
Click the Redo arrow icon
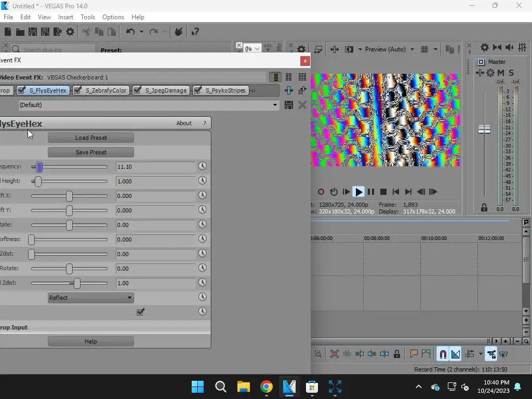pyautogui.click(x=154, y=32)
